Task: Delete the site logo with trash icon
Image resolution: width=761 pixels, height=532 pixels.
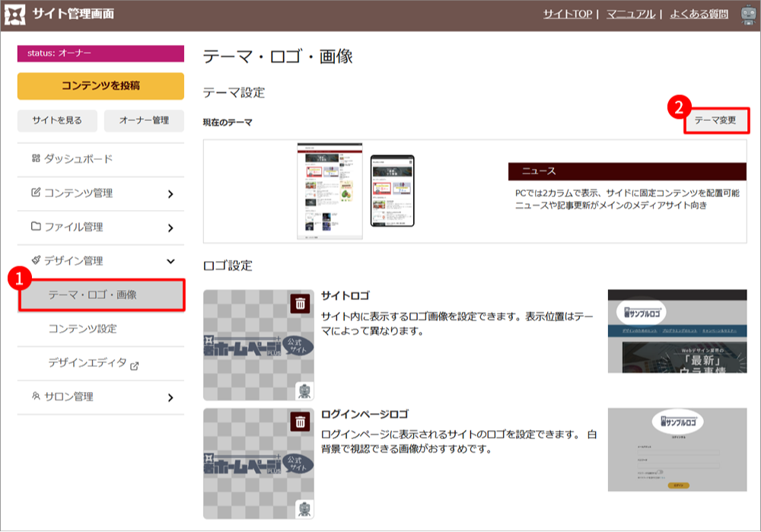Action: [301, 304]
